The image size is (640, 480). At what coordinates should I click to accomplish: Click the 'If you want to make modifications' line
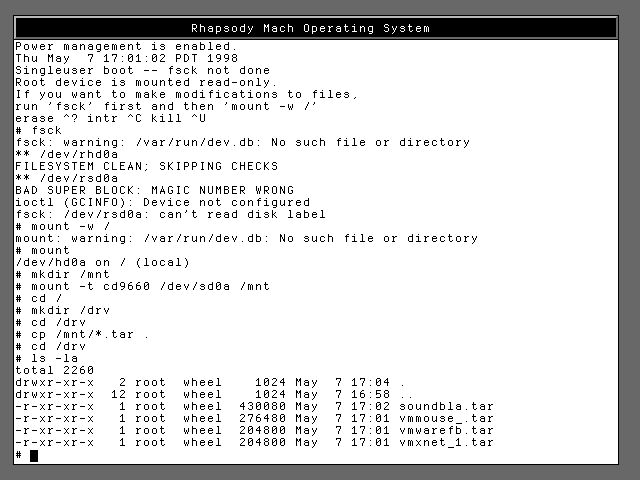click(x=187, y=94)
